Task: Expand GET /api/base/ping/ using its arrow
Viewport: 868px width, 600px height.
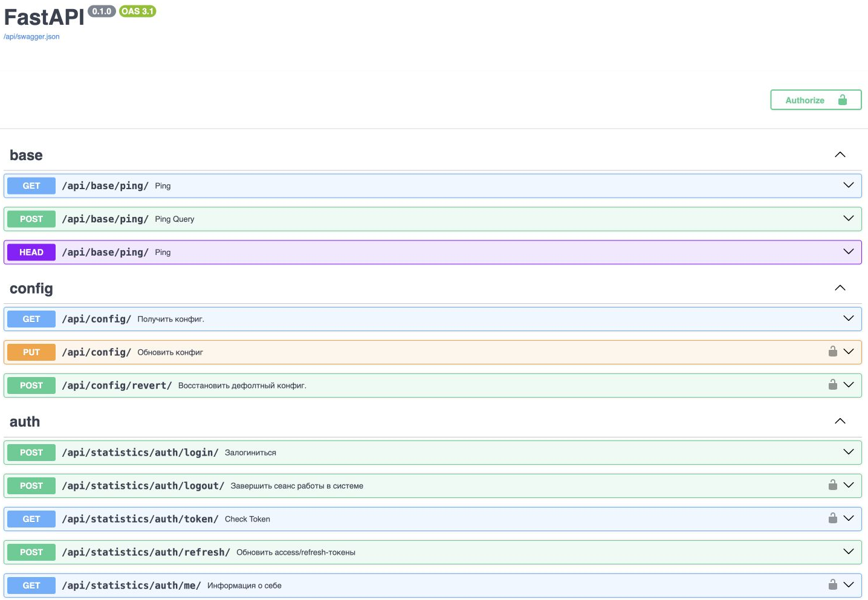Action: coord(849,185)
